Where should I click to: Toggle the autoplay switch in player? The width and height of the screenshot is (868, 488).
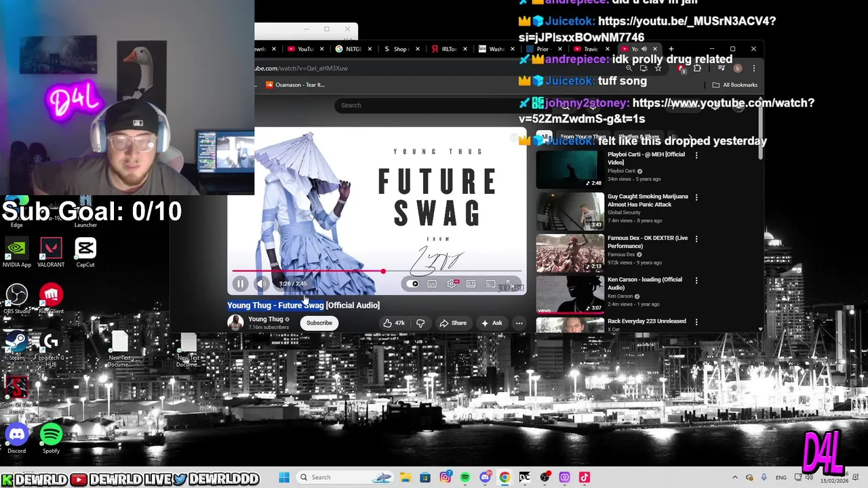point(413,284)
